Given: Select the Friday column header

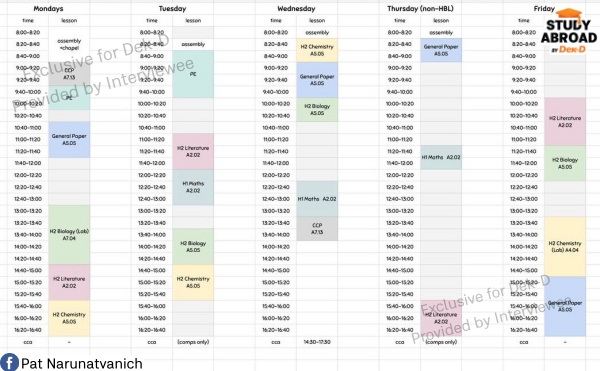Looking at the screenshot, I should coord(544,8).
